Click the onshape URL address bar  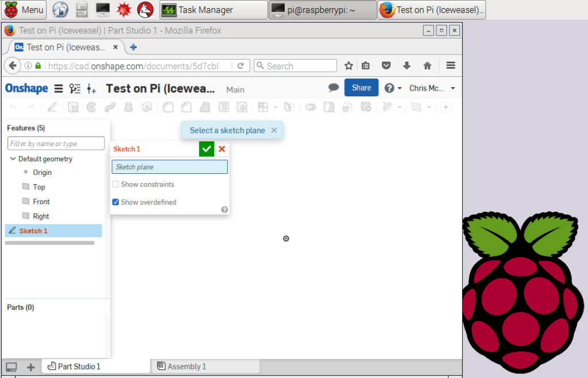(x=133, y=66)
